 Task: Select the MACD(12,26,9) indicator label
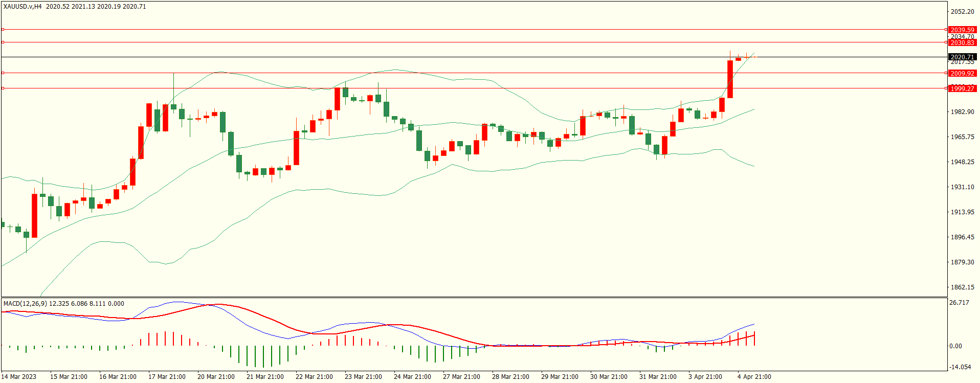click(25, 303)
